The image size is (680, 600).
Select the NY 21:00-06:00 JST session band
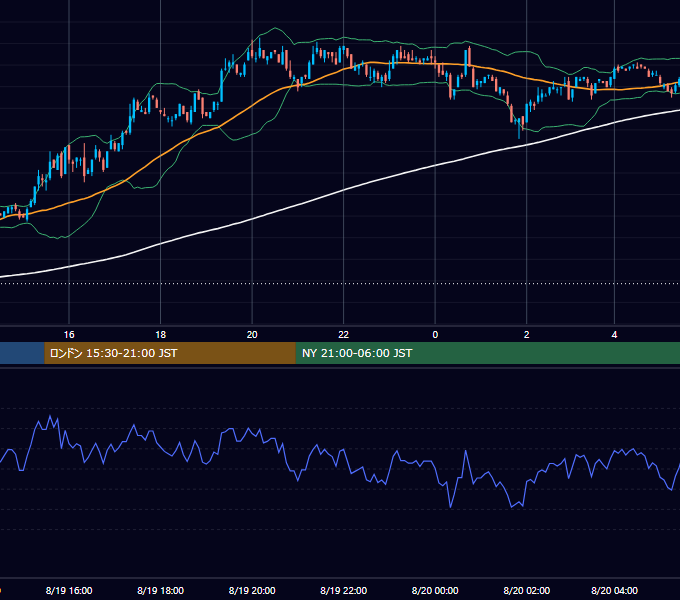tap(488, 353)
